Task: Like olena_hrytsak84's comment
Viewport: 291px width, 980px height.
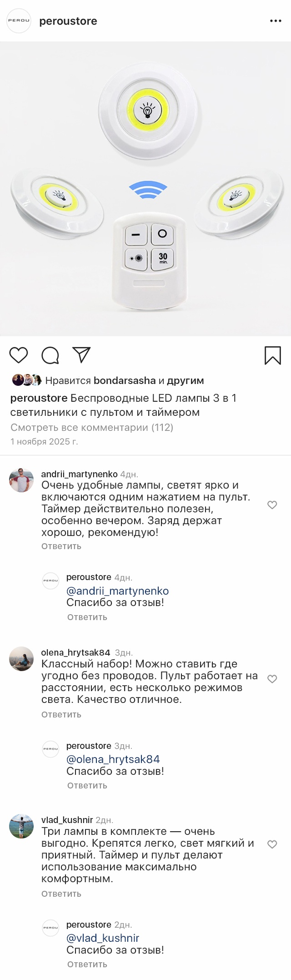Action: (x=272, y=679)
